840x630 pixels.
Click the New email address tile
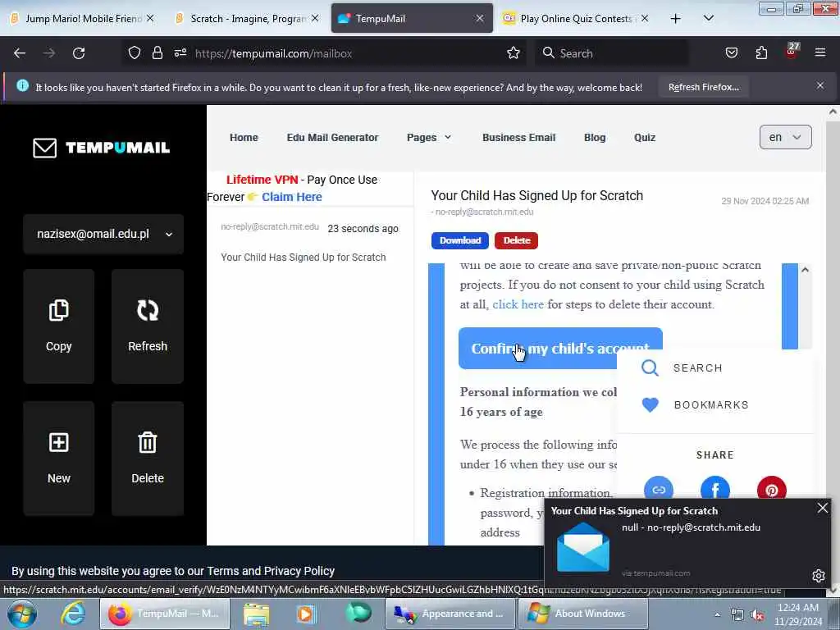(59, 459)
